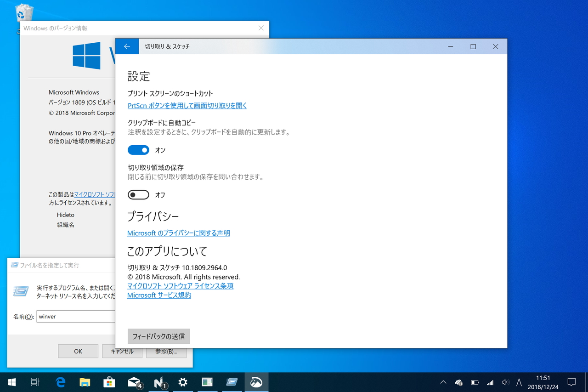This screenshot has width=588, height=392.
Task: Expand hidden icons in the system tray
Action: pos(442,382)
